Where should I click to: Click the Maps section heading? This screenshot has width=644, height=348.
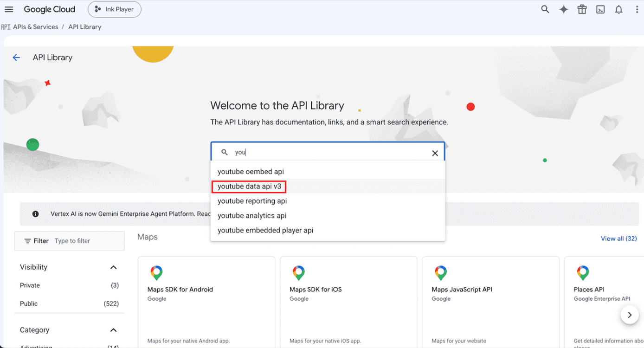pos(148,237)
